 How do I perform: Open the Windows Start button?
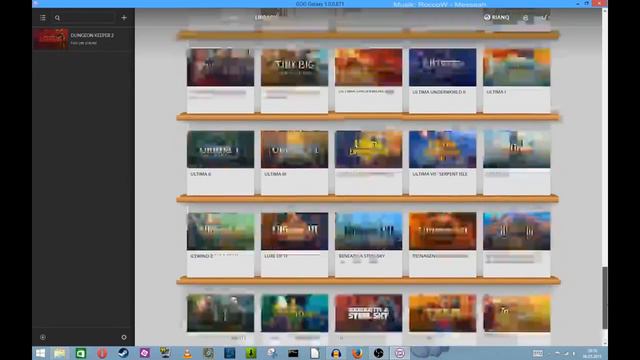point(40,353)
